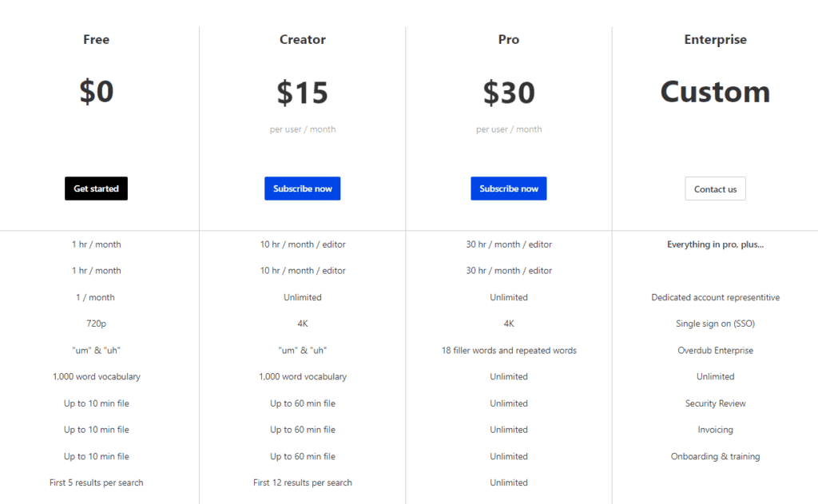Click the Security Review feature row
818x504 pixels.
(x=715, y=403)
